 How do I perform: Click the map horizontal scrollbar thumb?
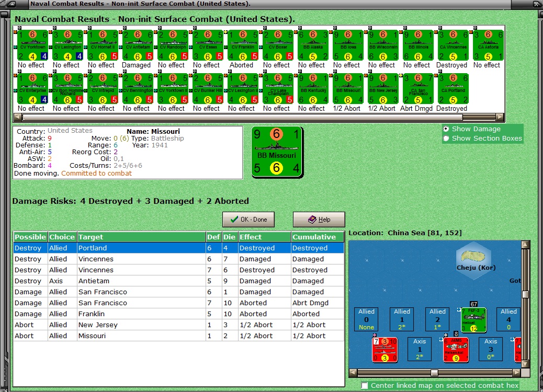(434, 373)
